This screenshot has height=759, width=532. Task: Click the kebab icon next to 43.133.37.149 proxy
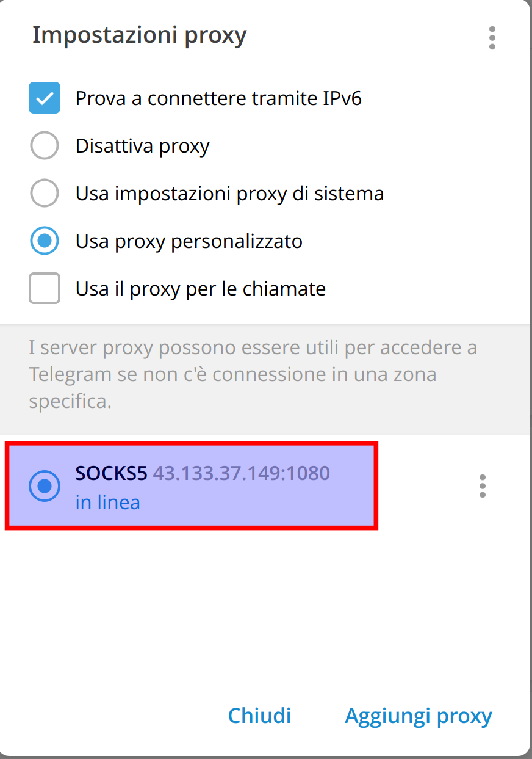click(x=482, y=486)
